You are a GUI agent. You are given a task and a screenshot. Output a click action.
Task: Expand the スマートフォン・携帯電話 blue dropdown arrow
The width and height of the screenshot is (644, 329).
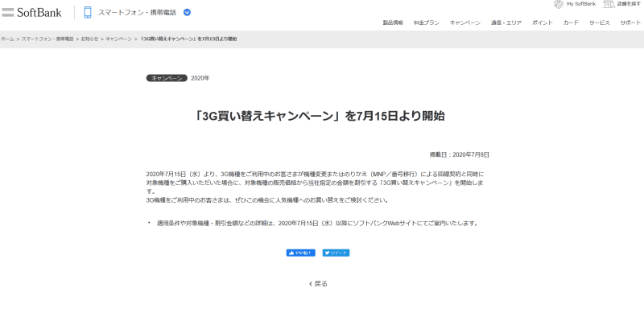(187, 12)
